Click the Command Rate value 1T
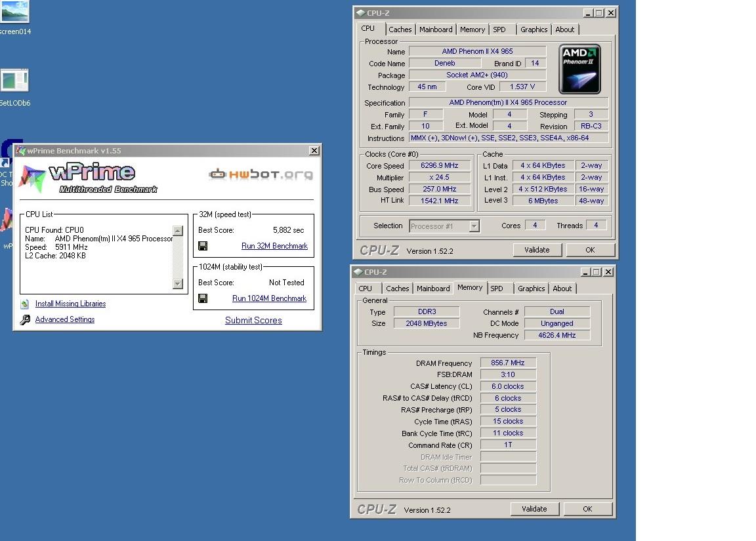Viewport: 756px width, 541px height. pyautogui.click(x=508, y=445)
